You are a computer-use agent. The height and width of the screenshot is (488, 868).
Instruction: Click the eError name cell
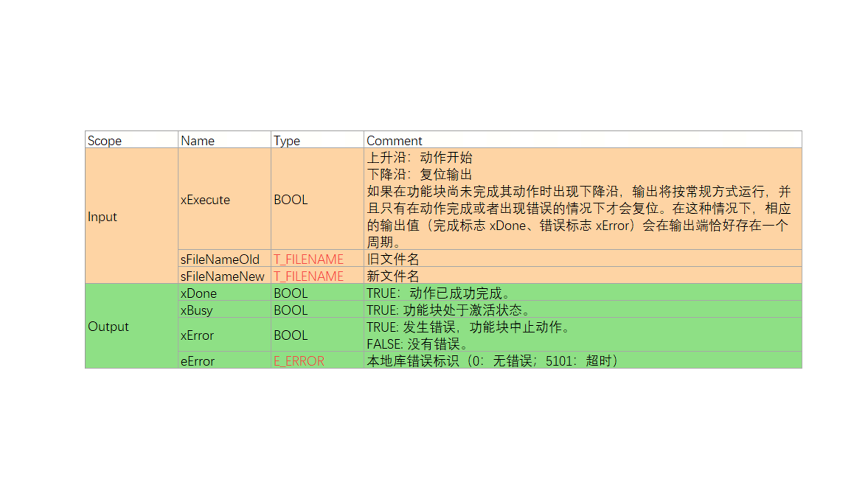click(197, 361)
